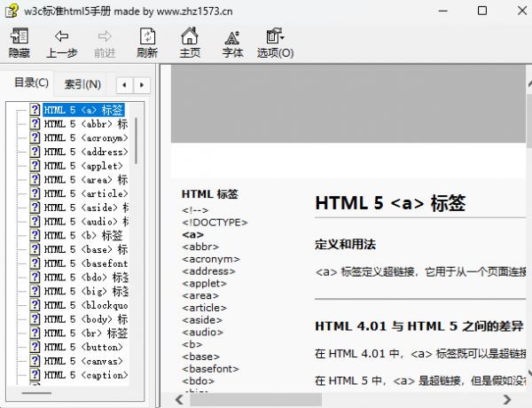Click the page icon beside <canvas> tree item
Viewport: 532px width, 408px height.
click(35, 360)
